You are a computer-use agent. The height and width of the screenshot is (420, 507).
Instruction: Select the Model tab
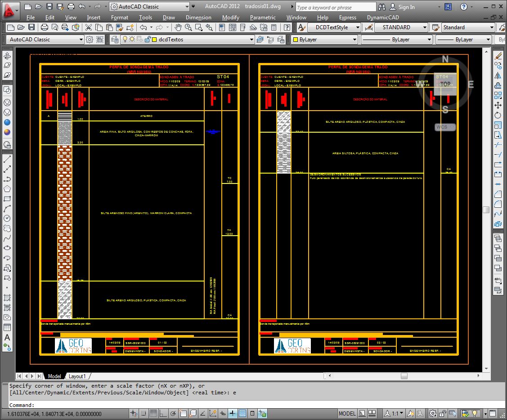pyautogui.click(x=54, y=376)
